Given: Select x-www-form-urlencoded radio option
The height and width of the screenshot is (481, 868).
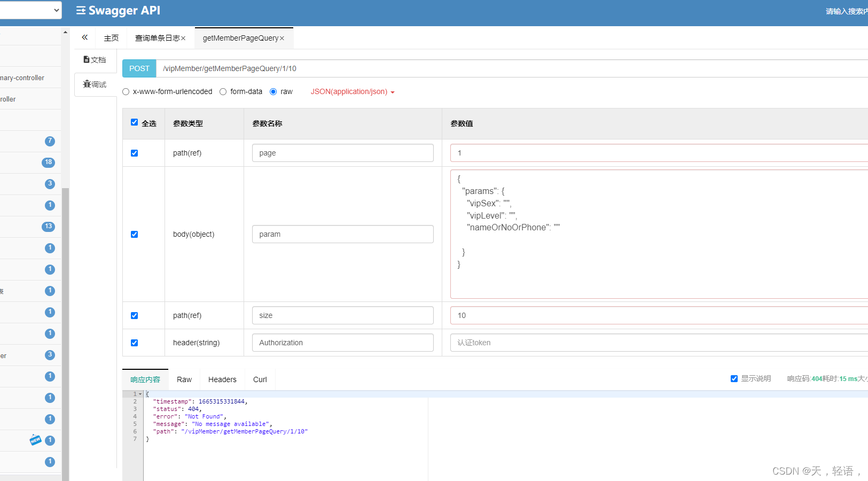Looking at the screenshot, I should point(126,92).
